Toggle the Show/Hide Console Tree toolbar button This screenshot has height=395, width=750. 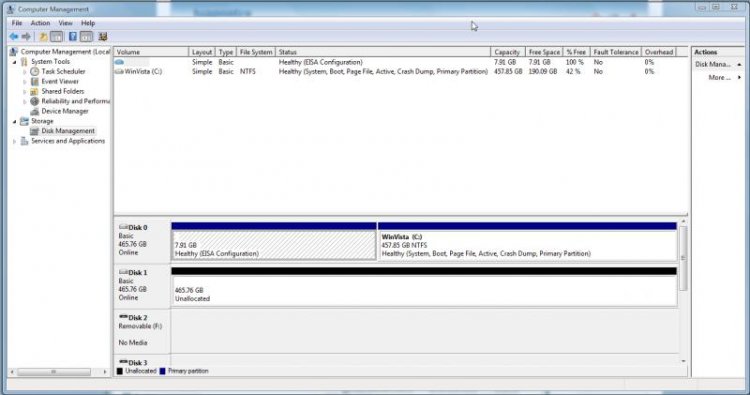(56, 36)
